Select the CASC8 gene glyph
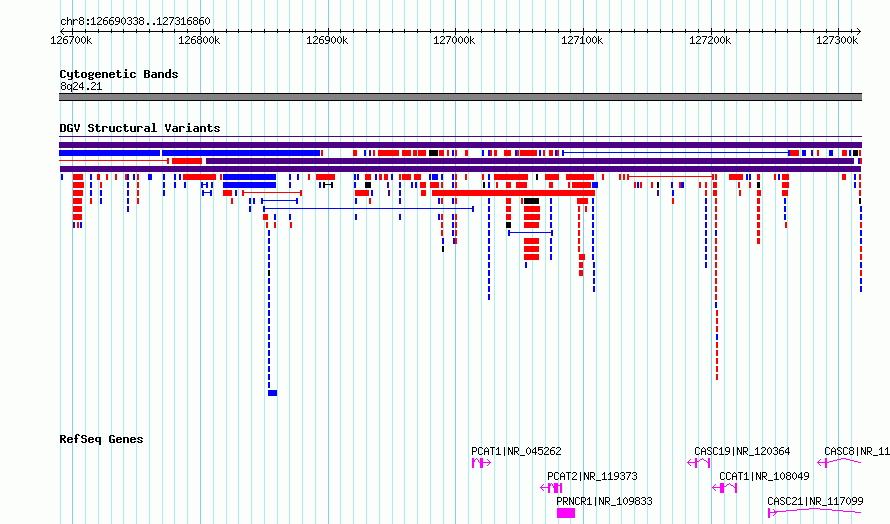 [x=839, y=463]
